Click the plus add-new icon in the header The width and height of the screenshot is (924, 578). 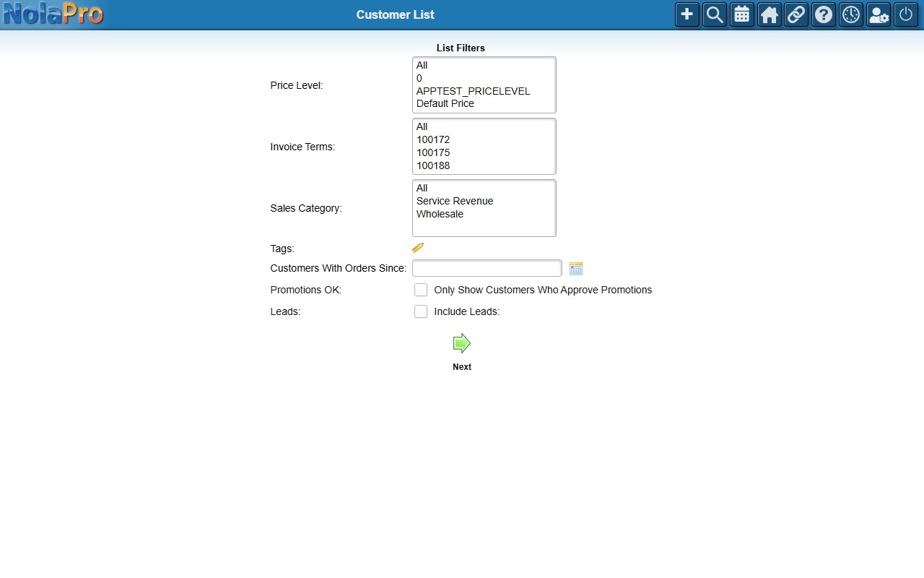[x=687, y=14]
